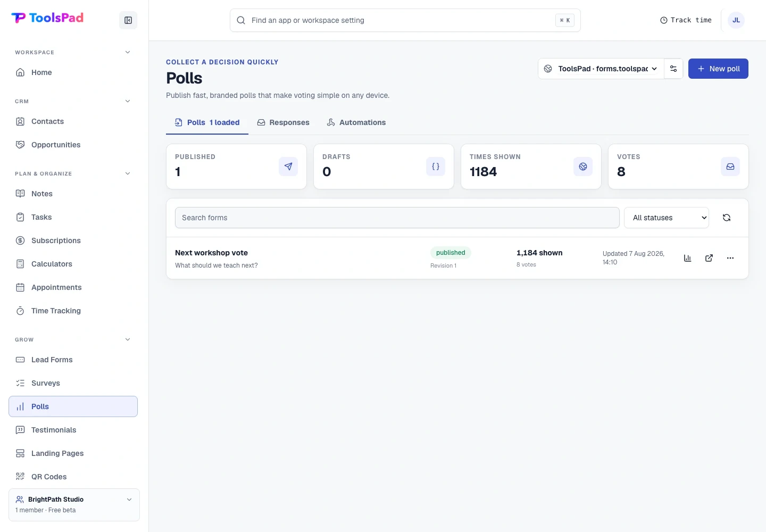
Task: Open the Next workshop vote poll
Action: [x=211, y=253]
